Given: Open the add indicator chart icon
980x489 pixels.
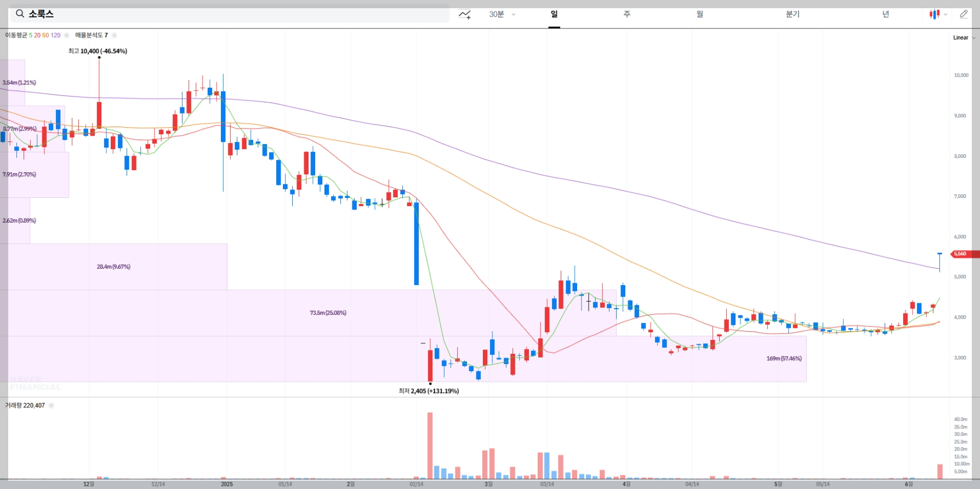Looking at the screenshot, I should pyautogui.click(x=465, y=14).
